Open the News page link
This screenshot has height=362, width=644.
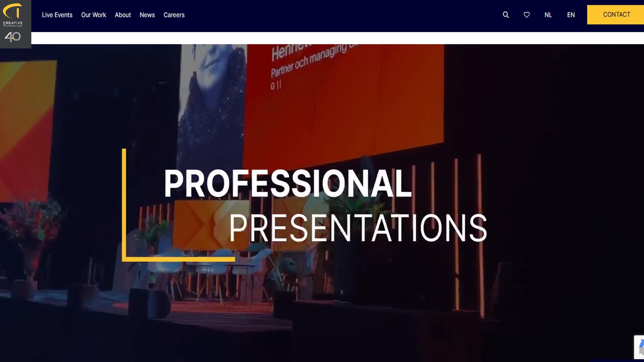click(147, 15)
